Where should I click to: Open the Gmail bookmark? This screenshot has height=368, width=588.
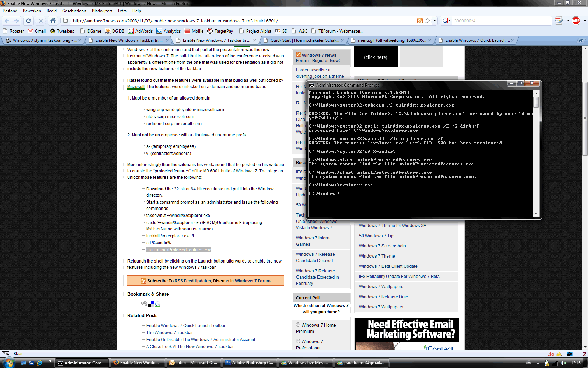click(37, 31)
